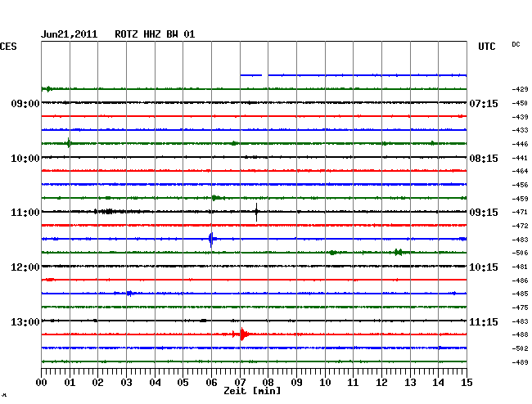Image resolution: width=532 pixels, height=404 pixels.
Task: Select the 09:00 local time label
Action: pyautogui.click(x=25, y=103)
